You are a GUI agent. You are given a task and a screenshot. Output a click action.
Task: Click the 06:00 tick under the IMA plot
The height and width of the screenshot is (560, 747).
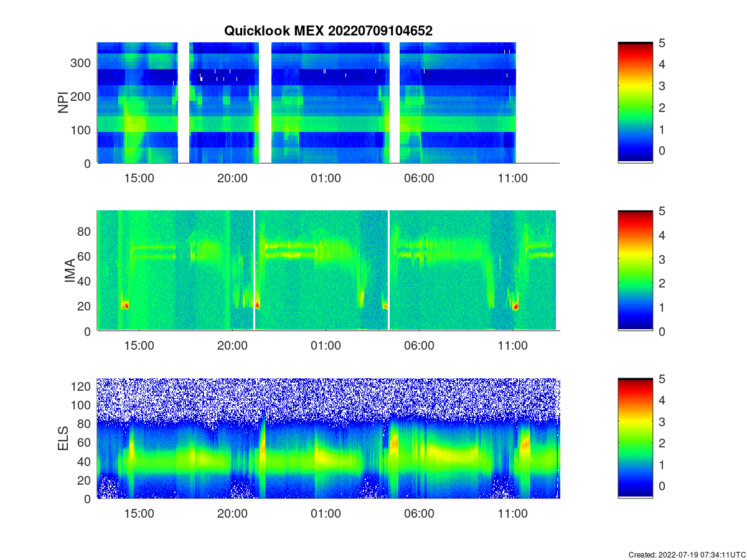click(420, 346)
